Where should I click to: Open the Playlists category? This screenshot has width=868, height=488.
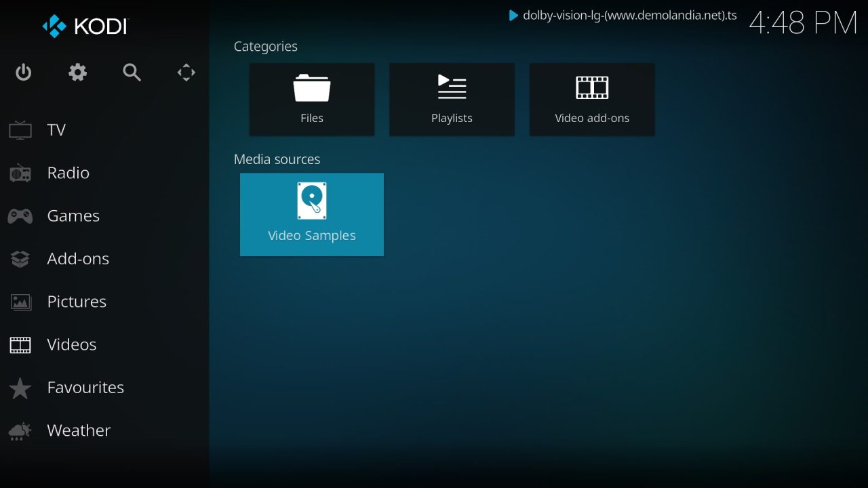[x=452, y=99]
